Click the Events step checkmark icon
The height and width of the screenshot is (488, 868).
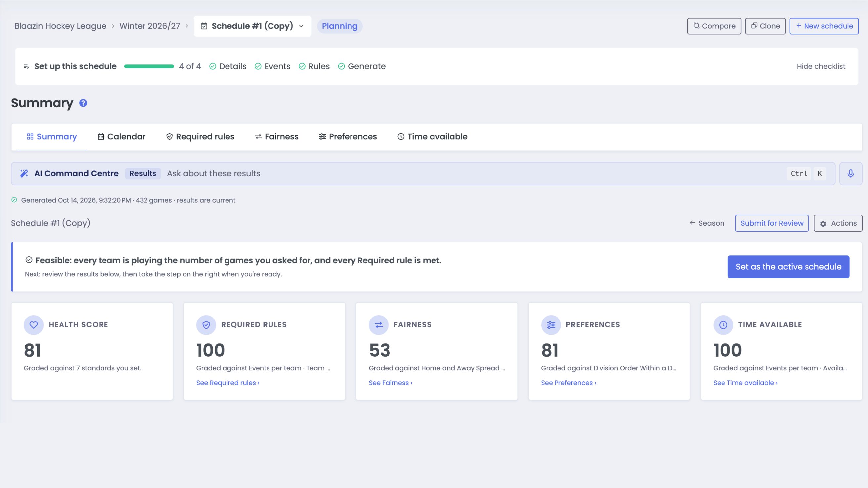258,66
